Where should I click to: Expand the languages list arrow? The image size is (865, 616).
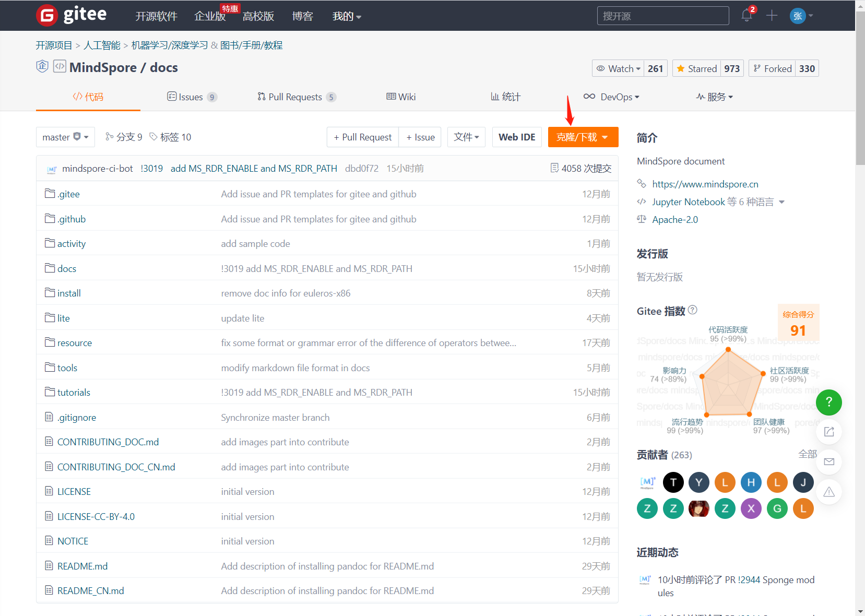781,202
